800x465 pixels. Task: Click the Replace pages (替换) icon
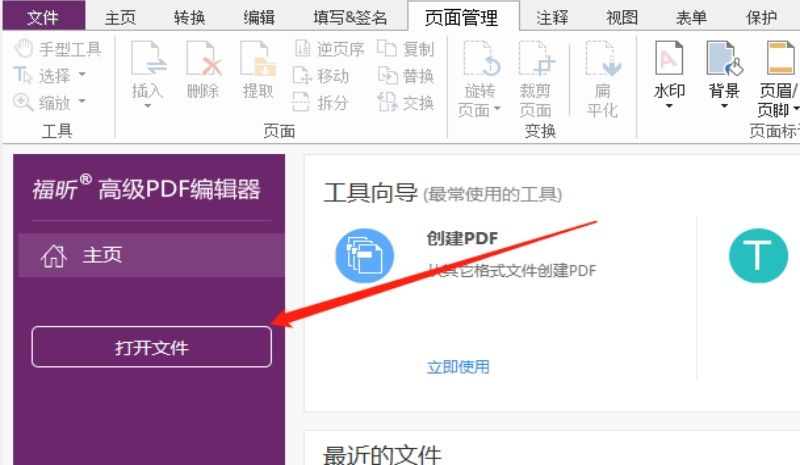pos(387,76)
